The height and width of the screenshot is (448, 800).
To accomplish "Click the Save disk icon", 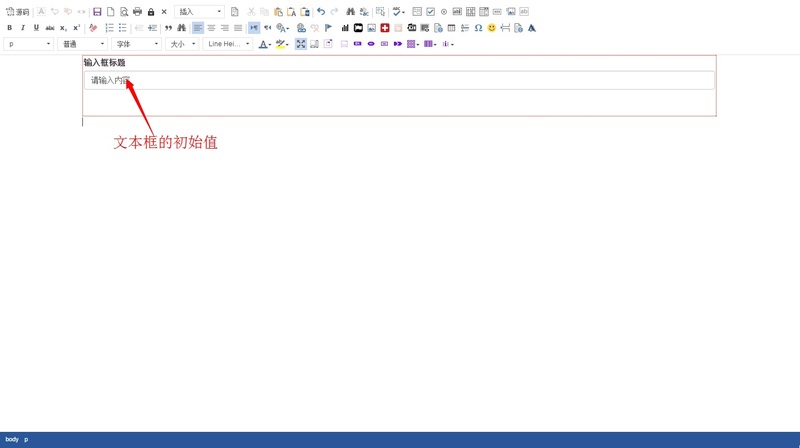I will (97, 12).
